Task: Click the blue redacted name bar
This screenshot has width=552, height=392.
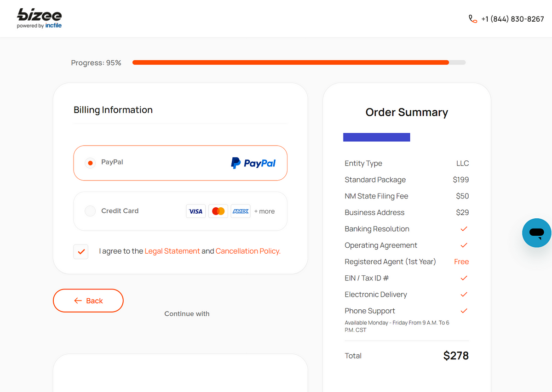Action: click(x=377, y=137)
